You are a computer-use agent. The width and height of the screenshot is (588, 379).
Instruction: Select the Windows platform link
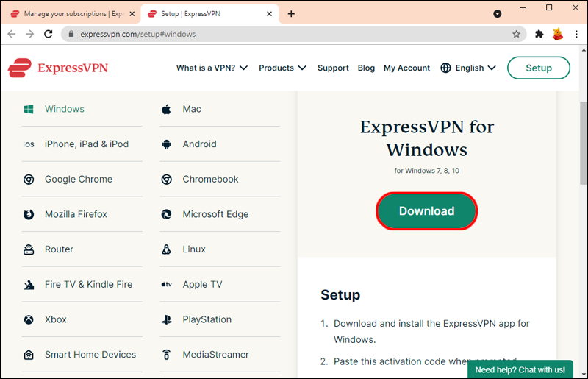65,109
